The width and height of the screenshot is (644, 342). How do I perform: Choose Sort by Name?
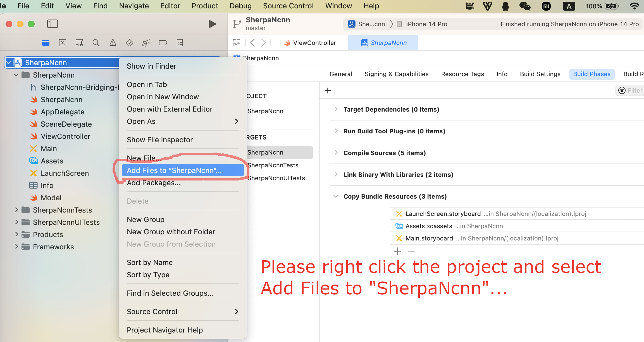click(183, 262)
